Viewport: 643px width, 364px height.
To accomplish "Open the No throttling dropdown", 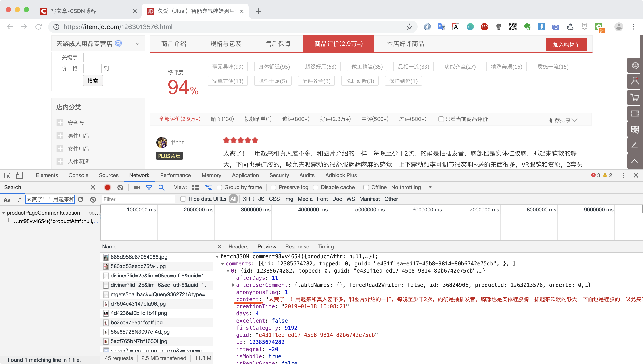I will click(411, 187).
